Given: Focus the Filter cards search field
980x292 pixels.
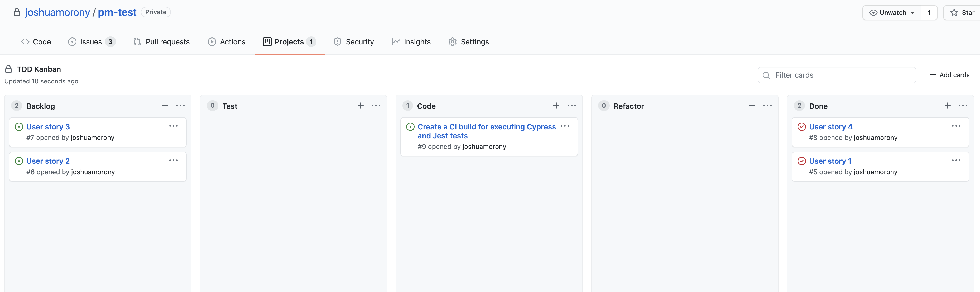Looking at the screenshot, I should (837, 75).
